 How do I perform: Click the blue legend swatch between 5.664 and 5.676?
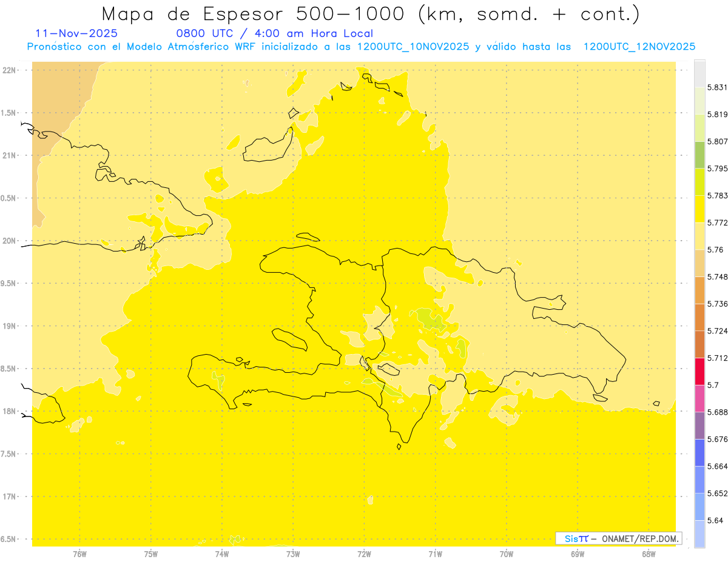[699, 452]
